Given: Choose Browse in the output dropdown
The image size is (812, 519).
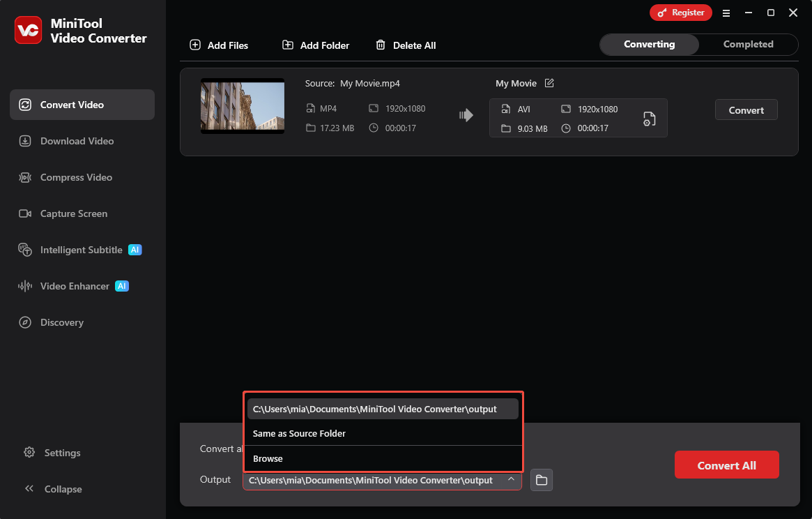Looking at the screenshot, I should pyautogui.click(x=383, y=459).
